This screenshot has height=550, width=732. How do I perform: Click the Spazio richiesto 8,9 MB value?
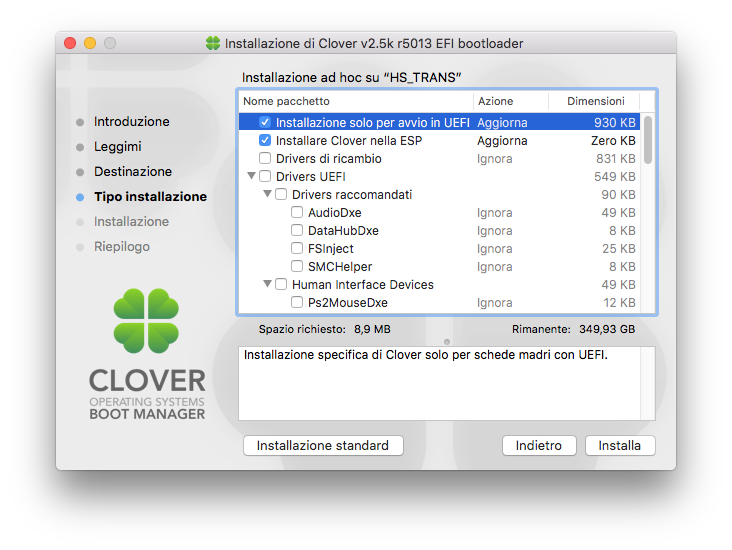coord(372,329)
